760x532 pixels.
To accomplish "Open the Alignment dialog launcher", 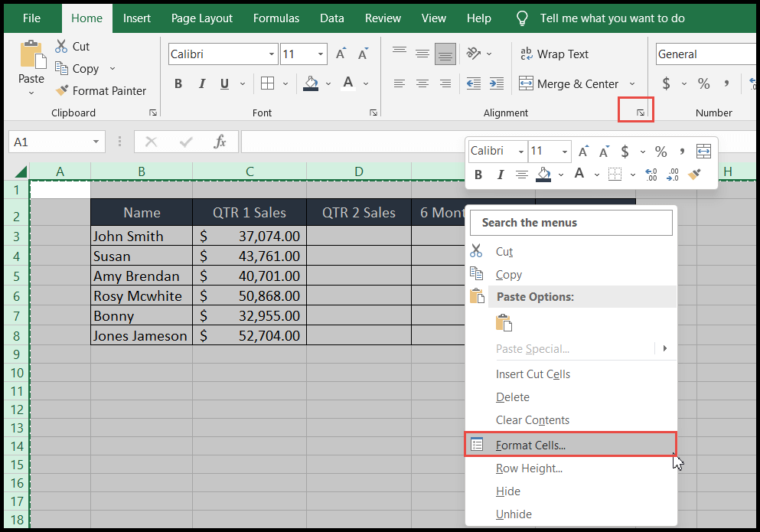I will point(640,111).
